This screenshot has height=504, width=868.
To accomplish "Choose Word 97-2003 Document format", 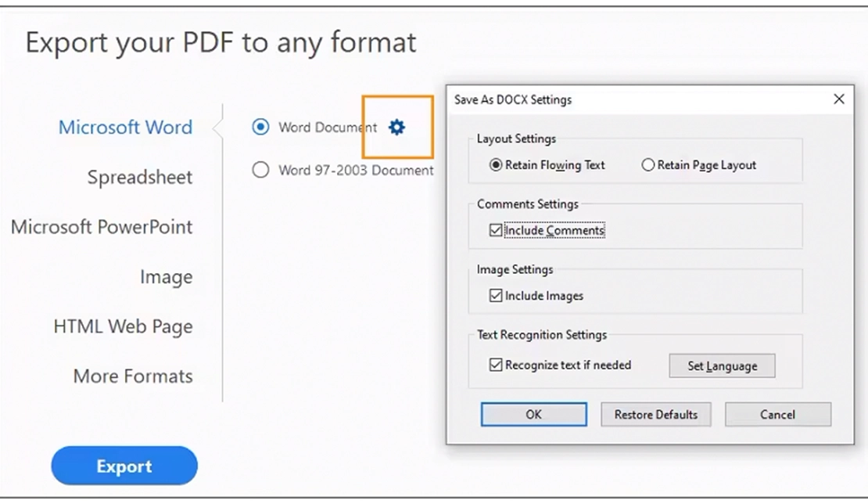I will coord(260,170).
